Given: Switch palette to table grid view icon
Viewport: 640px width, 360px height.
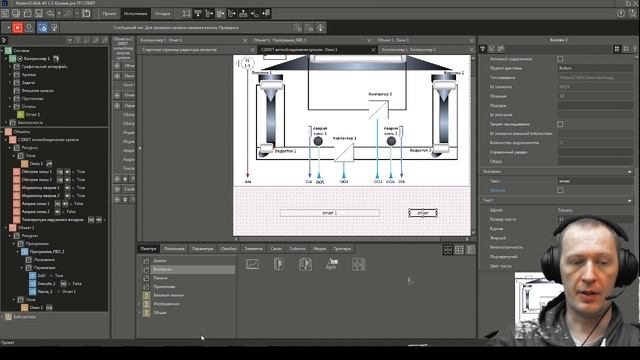Looking at the screenshot, I should tap(459, 249).
